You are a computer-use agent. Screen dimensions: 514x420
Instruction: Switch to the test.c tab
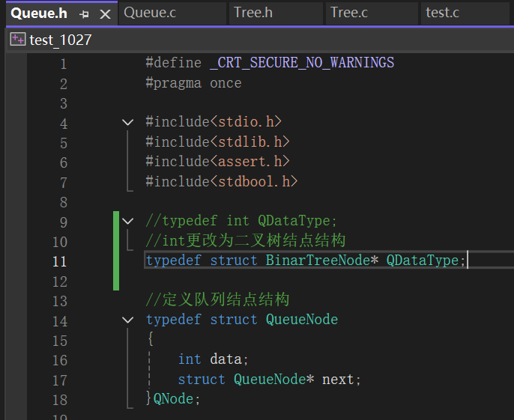(x=465, y=13)
